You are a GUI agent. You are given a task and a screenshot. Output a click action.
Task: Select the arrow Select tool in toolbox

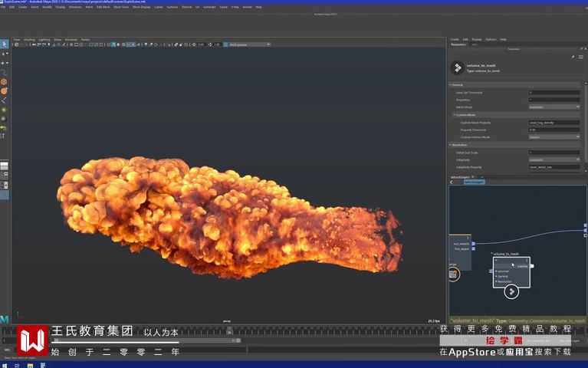(4, 44)
